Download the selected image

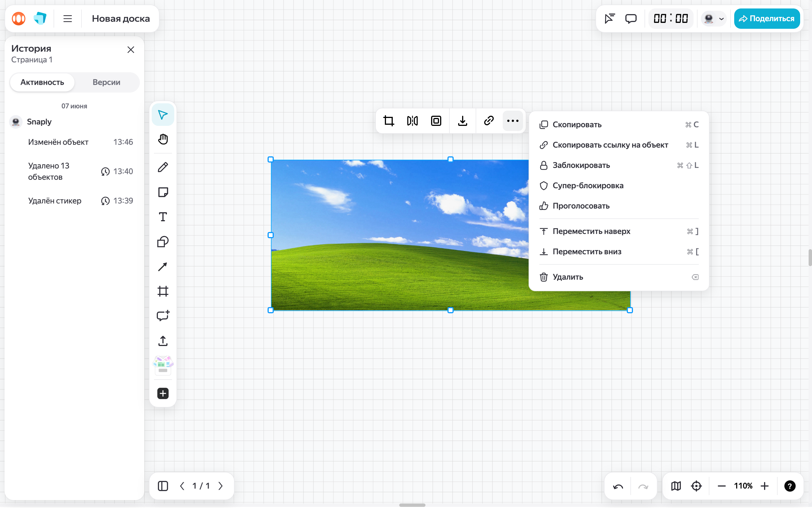tap(463, 121)
